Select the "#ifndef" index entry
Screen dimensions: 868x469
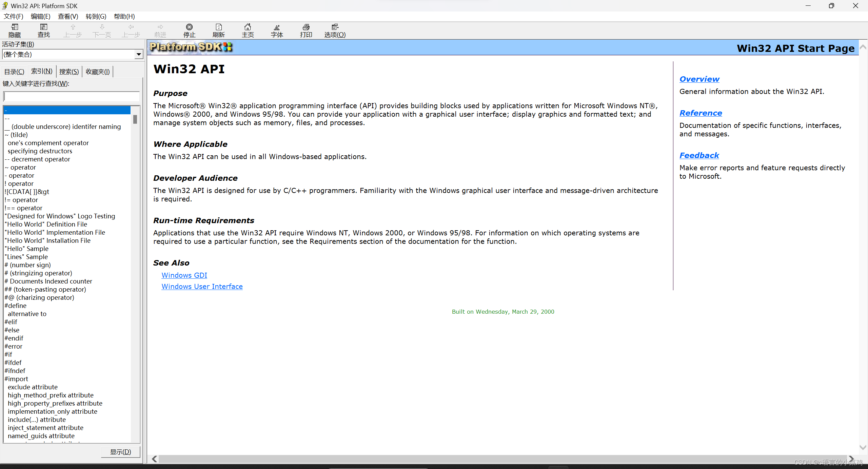[x=15, y=371]
